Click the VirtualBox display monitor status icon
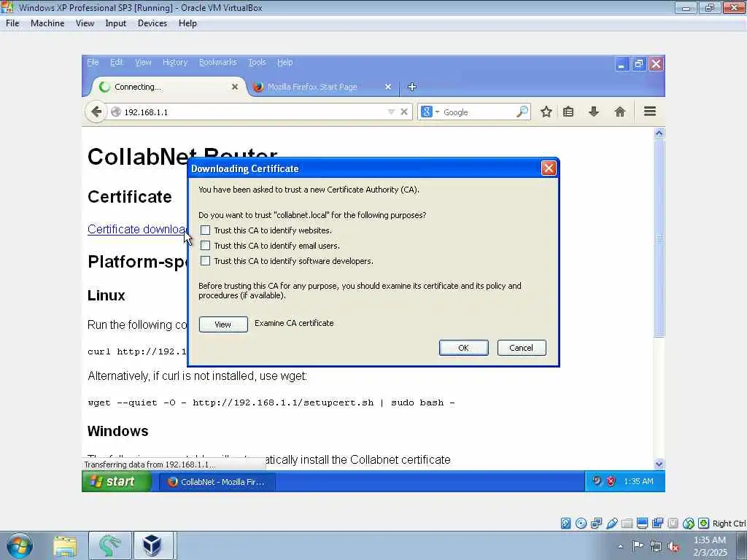747x560 pixels. (642, 524)
